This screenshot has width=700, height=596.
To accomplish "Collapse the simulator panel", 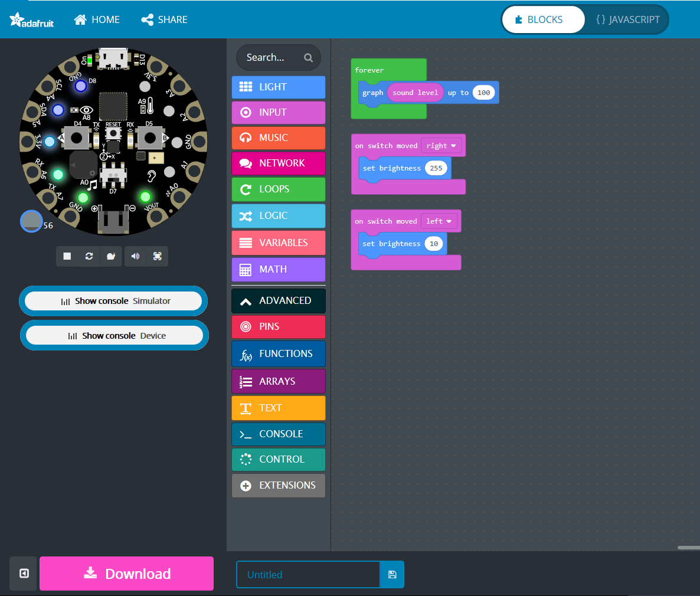I will point(22,573).
